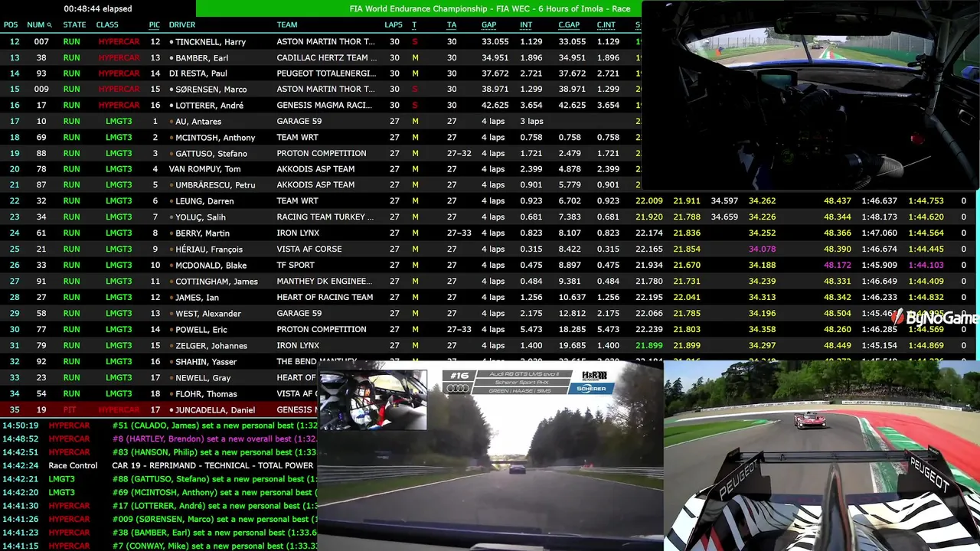Sort by the CLASS column header
The image size is (980, 551).
[x=107, y=24]
